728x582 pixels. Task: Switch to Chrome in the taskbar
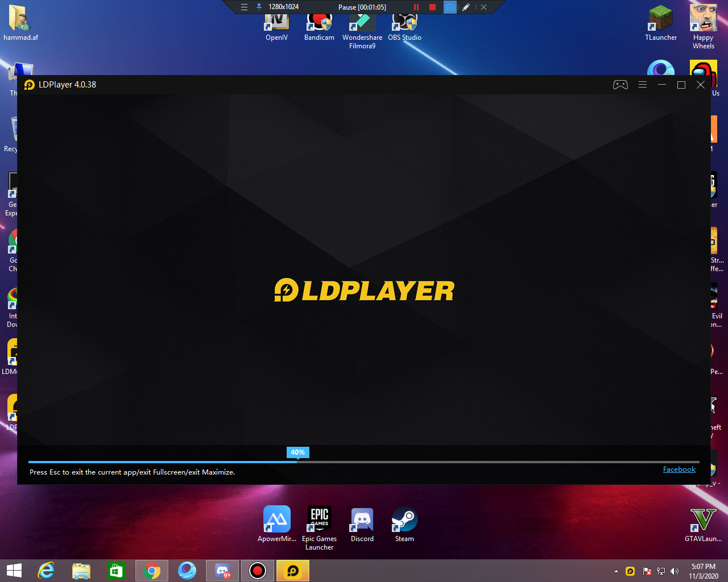[x=152, y=571]
